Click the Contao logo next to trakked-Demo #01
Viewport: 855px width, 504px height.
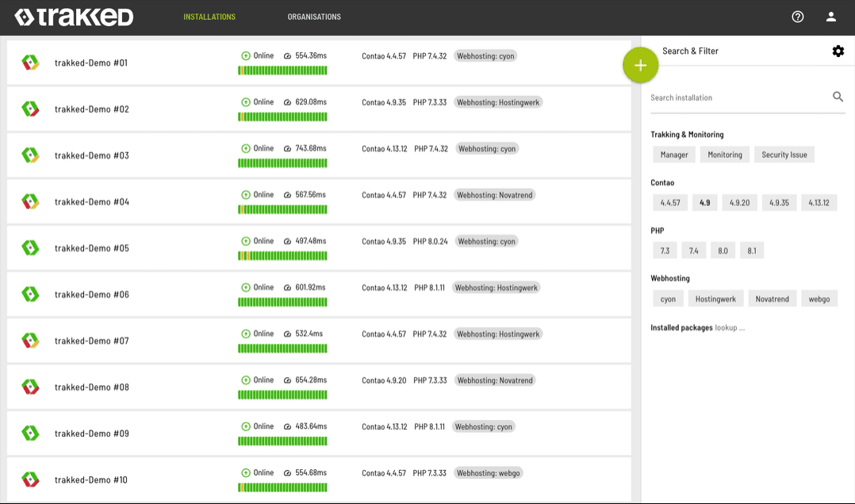[x=30, y=63]
